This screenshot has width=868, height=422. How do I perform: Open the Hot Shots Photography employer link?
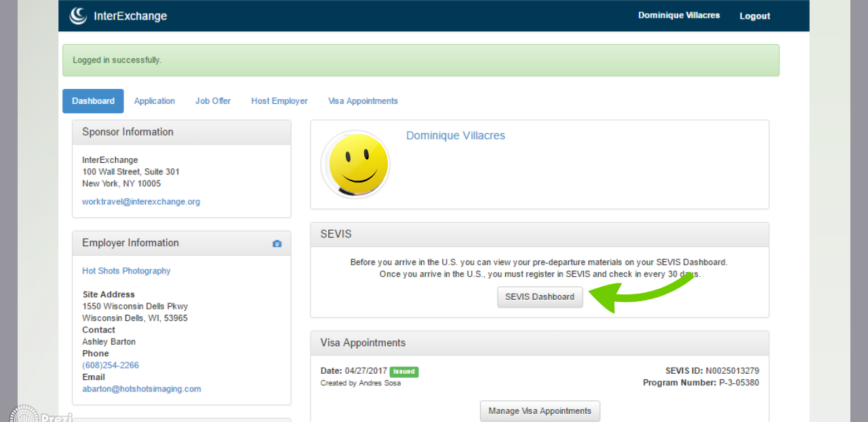tap(126, 271)
